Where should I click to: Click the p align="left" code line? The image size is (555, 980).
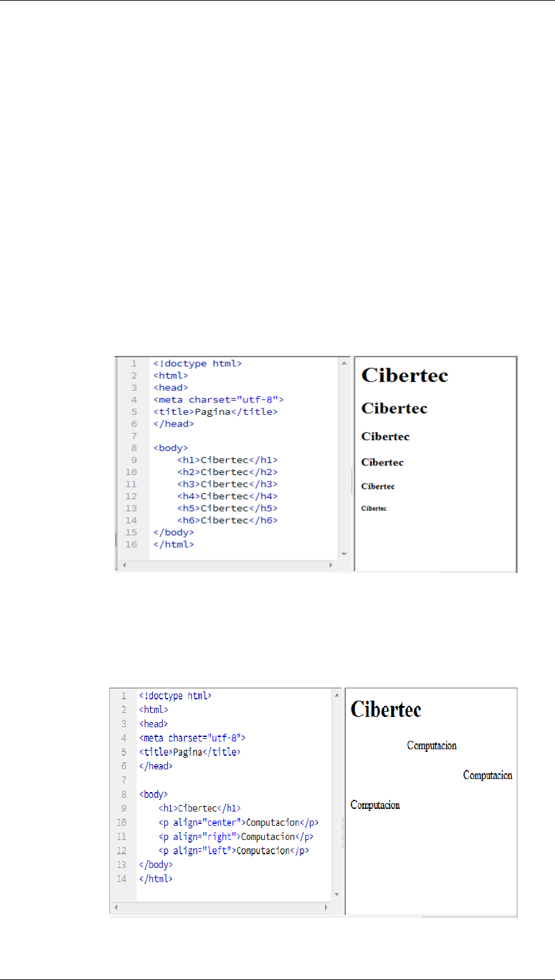click(x=233, y=850)
